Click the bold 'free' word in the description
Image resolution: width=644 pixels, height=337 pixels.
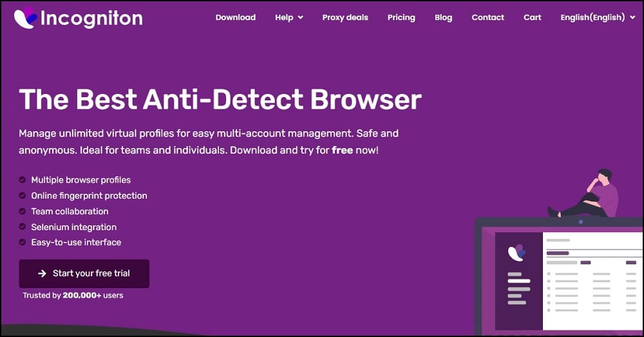(x=343, y=150)
